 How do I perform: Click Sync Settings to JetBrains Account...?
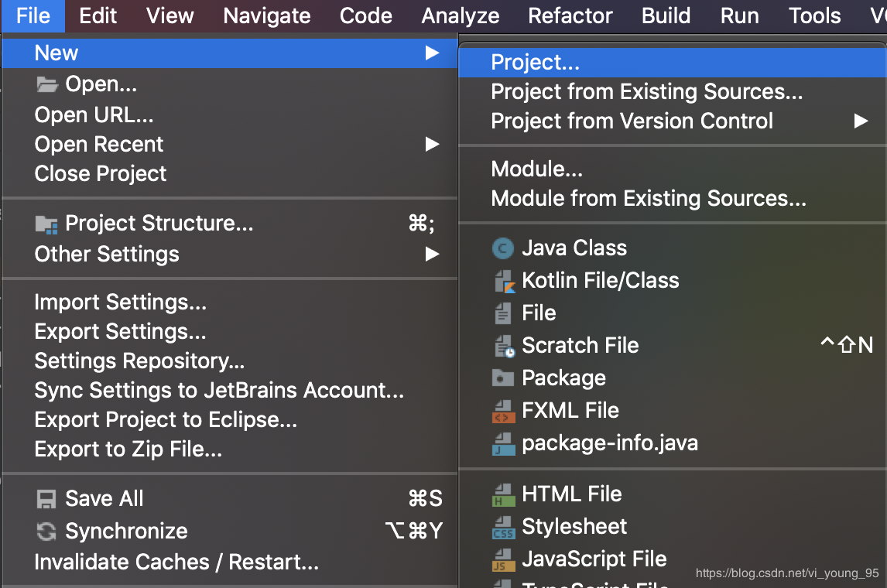[x=219, y=391]
